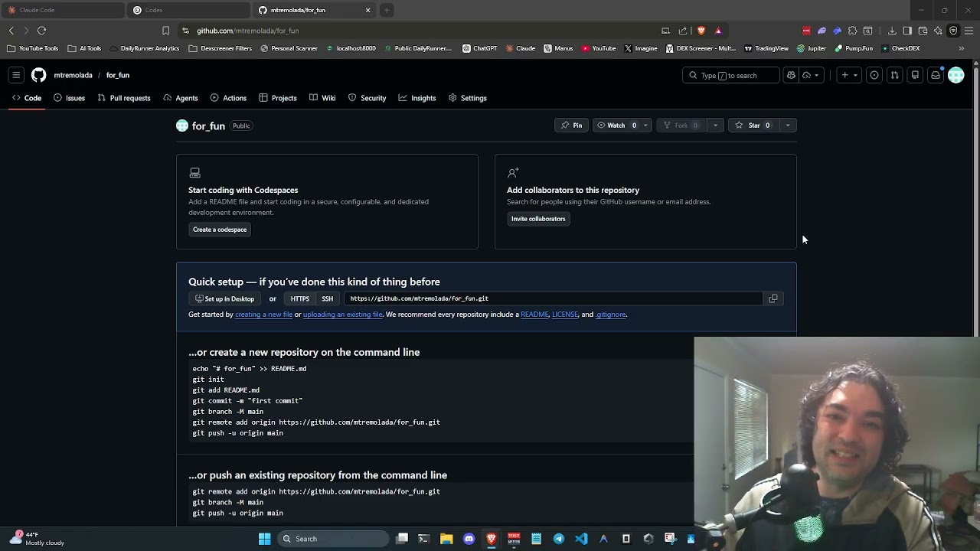Bookmark this page icon in address bar
Screen dimensions: 980x551
point(165,31)
